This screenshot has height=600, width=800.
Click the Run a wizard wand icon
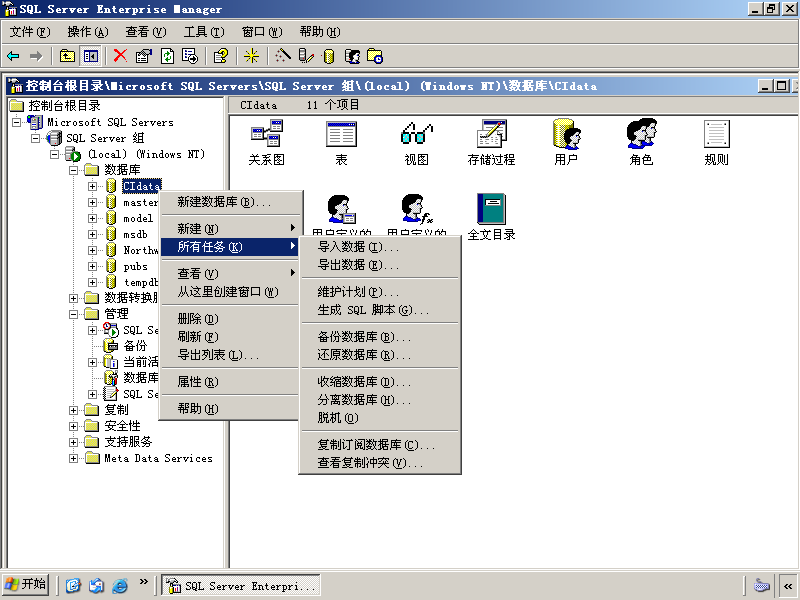point(283,56)
